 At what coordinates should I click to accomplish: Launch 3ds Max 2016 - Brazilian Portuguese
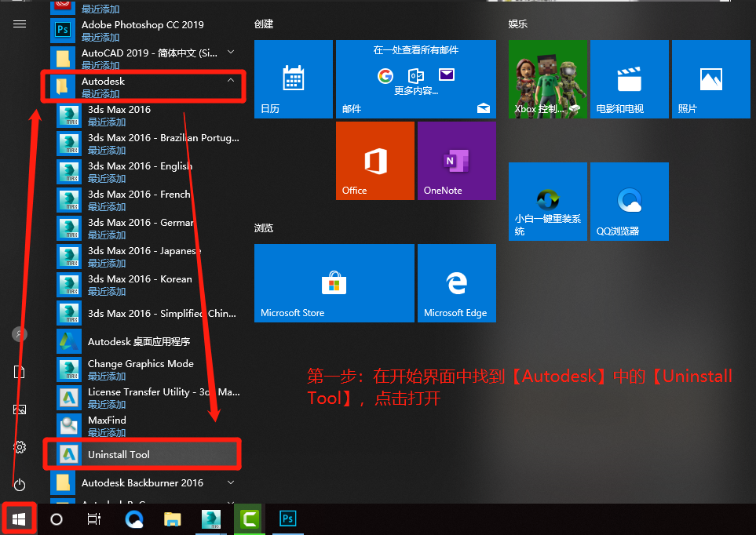[x=148, y=143]
